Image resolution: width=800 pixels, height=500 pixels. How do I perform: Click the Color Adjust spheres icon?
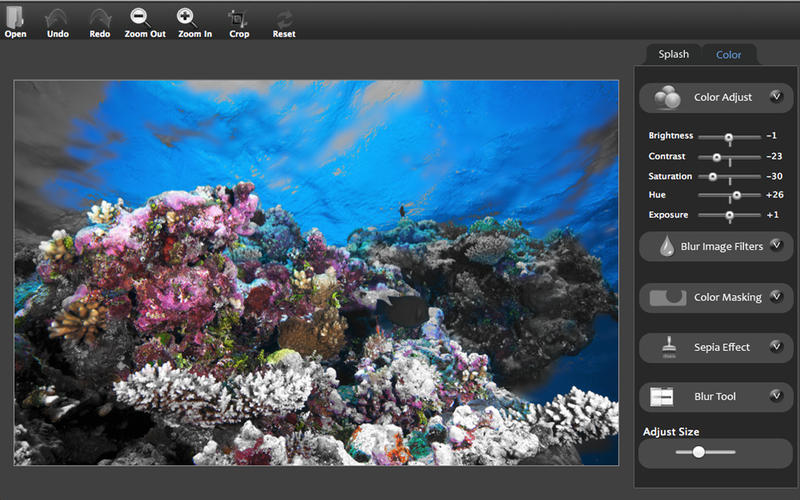[x=667, y=97]
